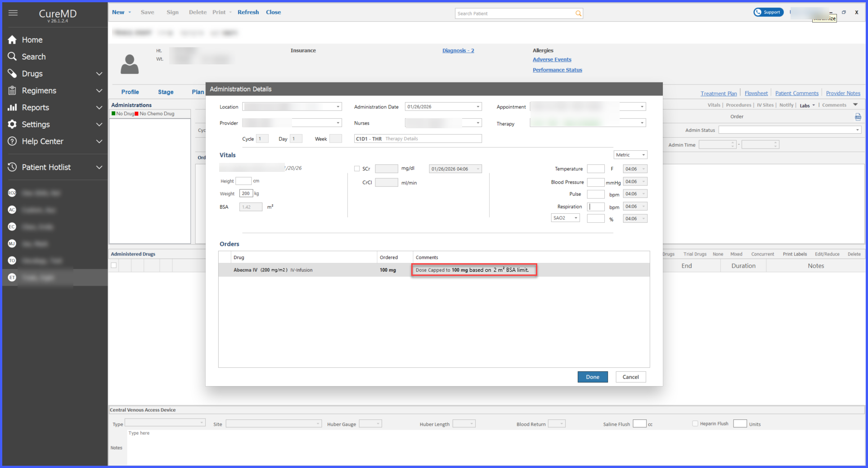868x468 pixels.
Task: Click the Home icon in sidebar
Action: 12,40
